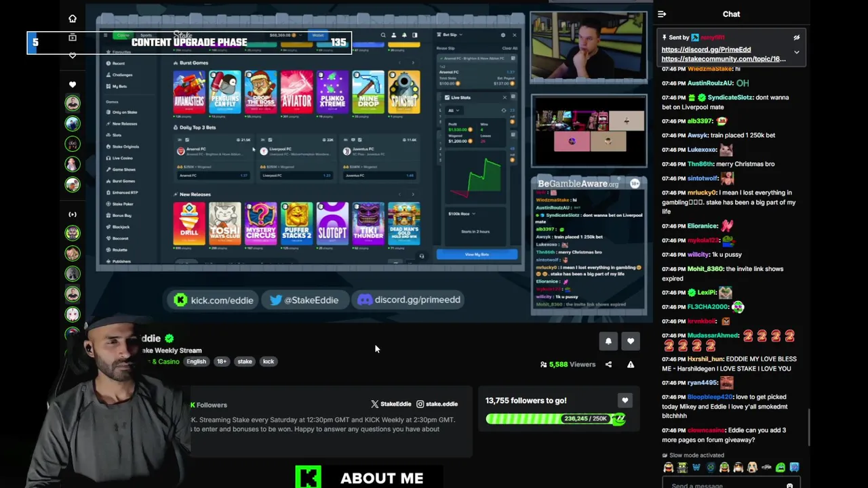Screen dimensions: 868x488
Task: Expand the Bet Slip dropdown
Action: (452, 35)
